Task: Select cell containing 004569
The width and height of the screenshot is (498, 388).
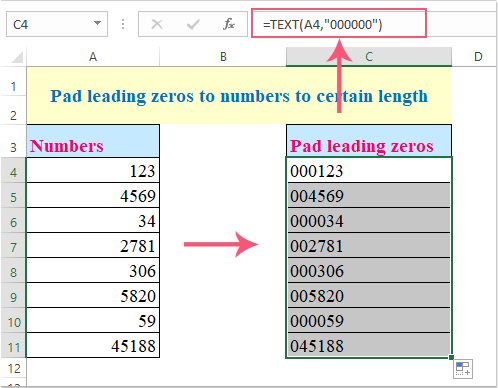Action: coord(369,195)
